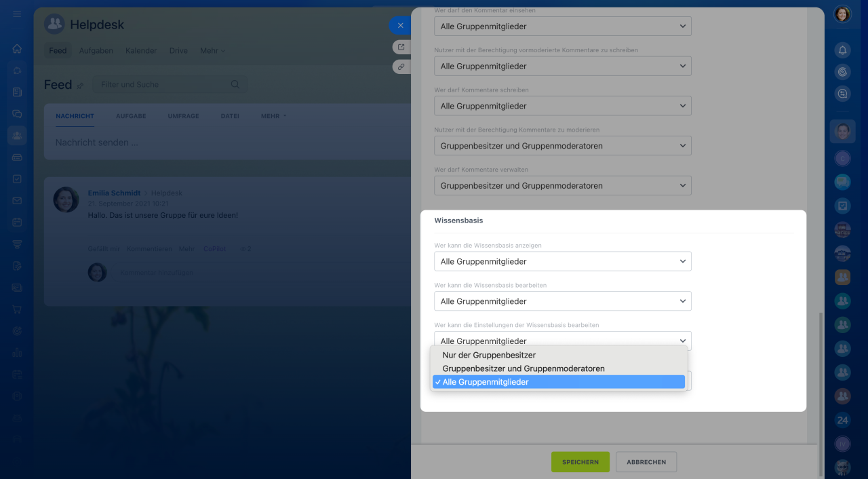View the post's '2' viewers eye icon

tap(244, 249)
